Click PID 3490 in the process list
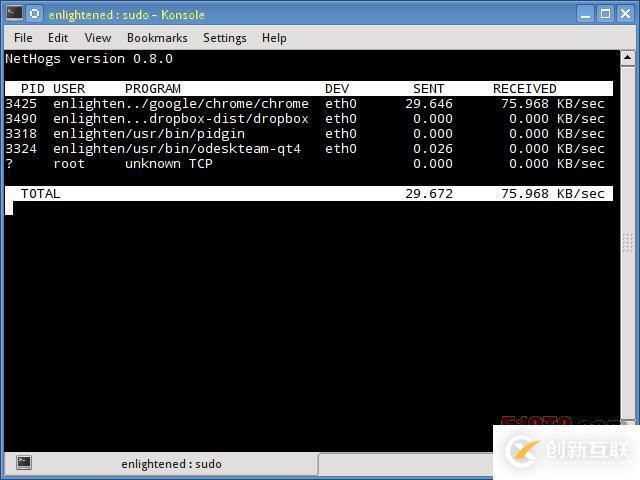Viewport: 640px width, 480px height. (21, 119)
